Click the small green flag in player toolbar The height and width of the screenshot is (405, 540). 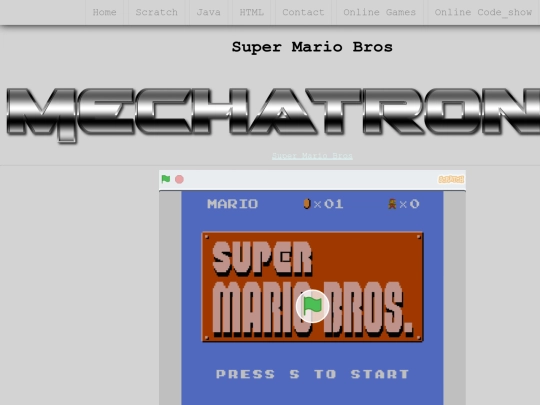(x=166, y=179)
